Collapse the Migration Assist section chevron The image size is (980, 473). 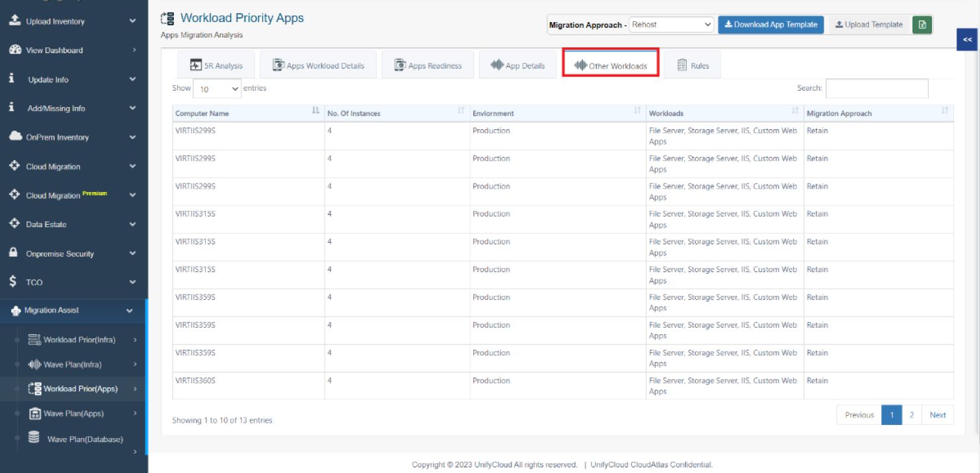point(129,311)
